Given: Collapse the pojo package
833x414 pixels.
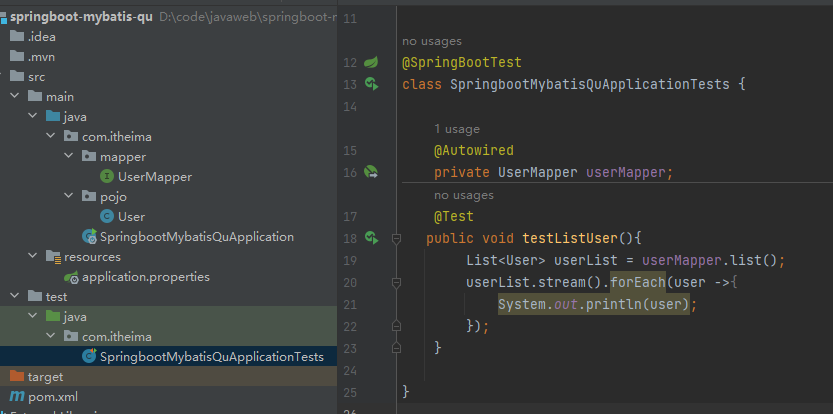Looking at the screenshot, I should tap(69, 197).
